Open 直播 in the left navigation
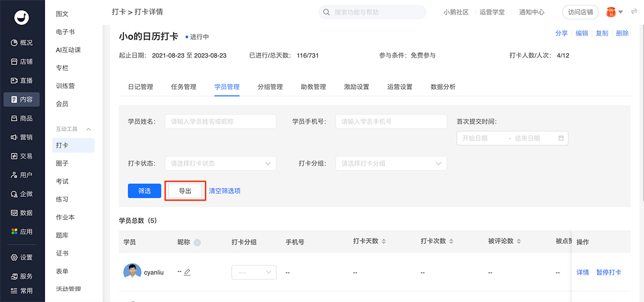 tap(22, 80)
